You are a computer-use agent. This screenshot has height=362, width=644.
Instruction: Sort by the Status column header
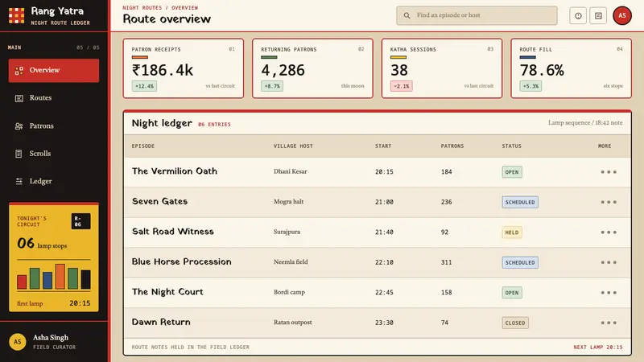point(511,146)
